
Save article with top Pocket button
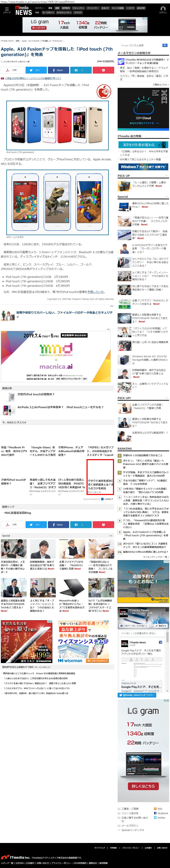[103, 70]
